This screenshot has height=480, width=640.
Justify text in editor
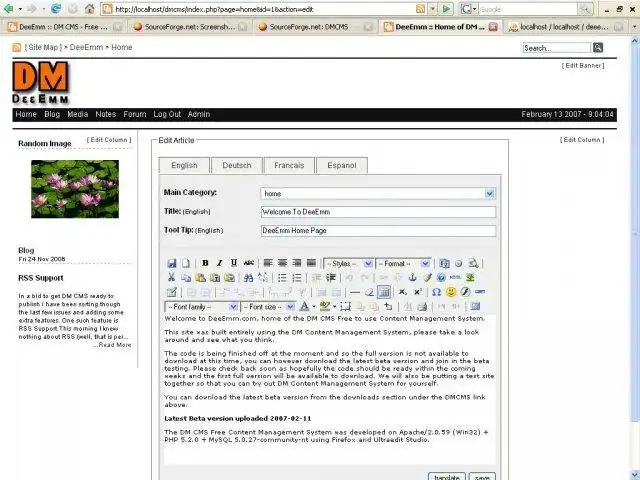click(311, 263)
